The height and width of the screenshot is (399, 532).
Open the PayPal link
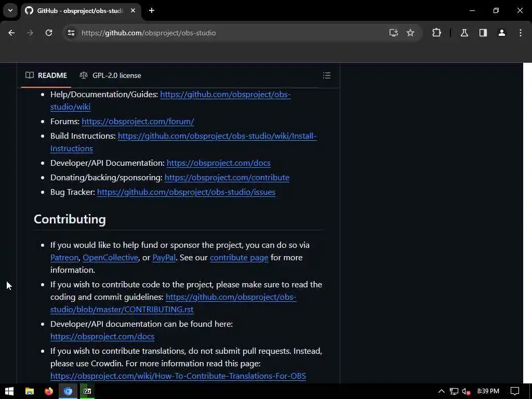(164, 258)
